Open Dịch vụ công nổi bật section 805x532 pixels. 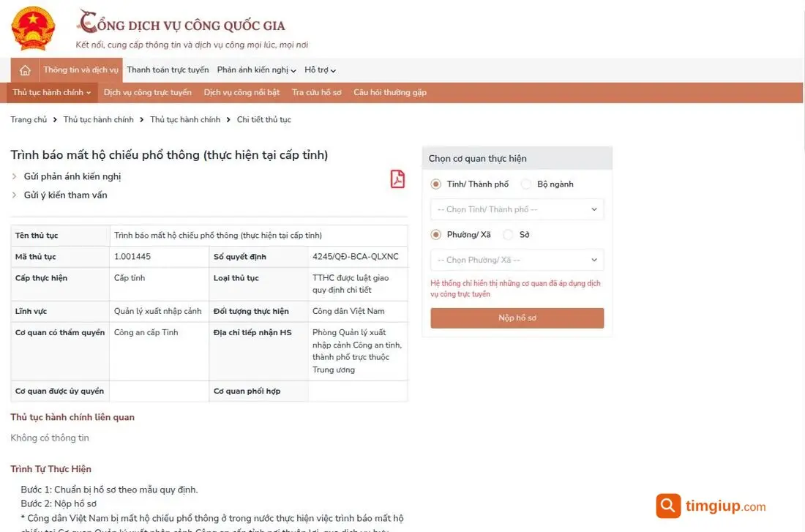[x=241, y=92]
